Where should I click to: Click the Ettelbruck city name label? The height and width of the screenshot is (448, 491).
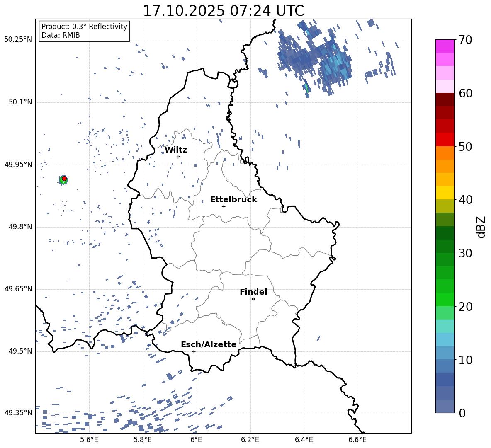pos(233,200)
